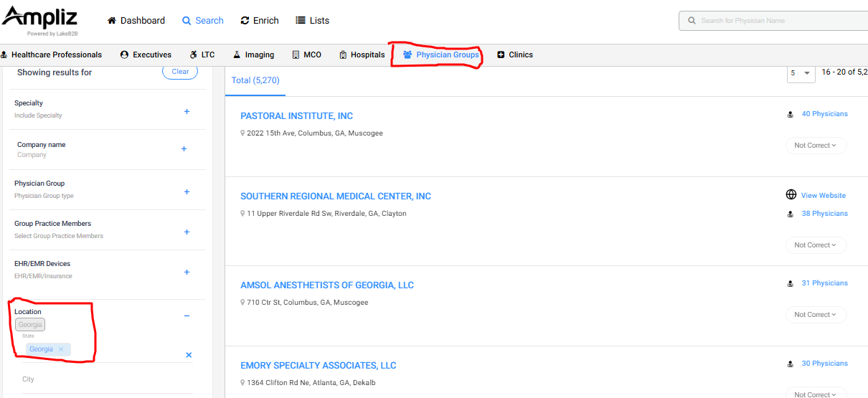Open the Dashboard page
Image resolution: width=868 pixels, height=398 pixels.
[x=136, y=21]
